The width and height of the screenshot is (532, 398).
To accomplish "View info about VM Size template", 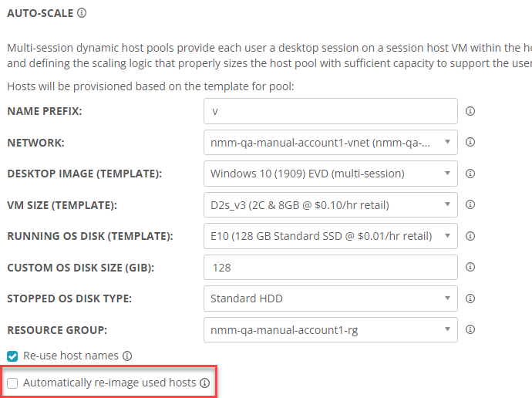I will pyautogui.click(x=470, y=204).
